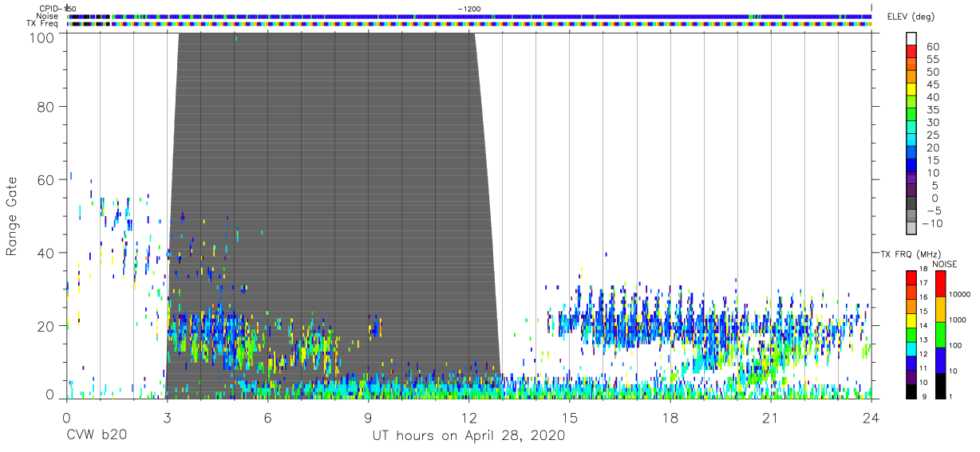This screenshot has width=980, height=452.
Task: Pick black 9–10 segment in TX FRQ colorbar
Action: coord(911,391)
